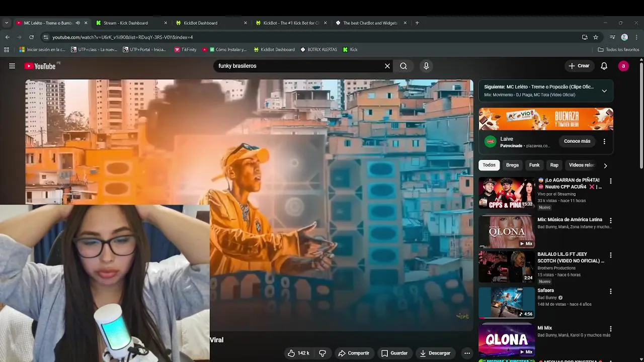
Task: Open KickBot Dashboard bookmark
Action: pos(274,49)
